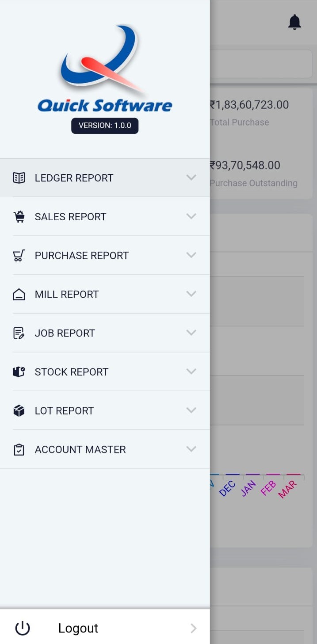Click the Purchase Report cart icon
317x644 pixels.
click(x=19, y=255)
